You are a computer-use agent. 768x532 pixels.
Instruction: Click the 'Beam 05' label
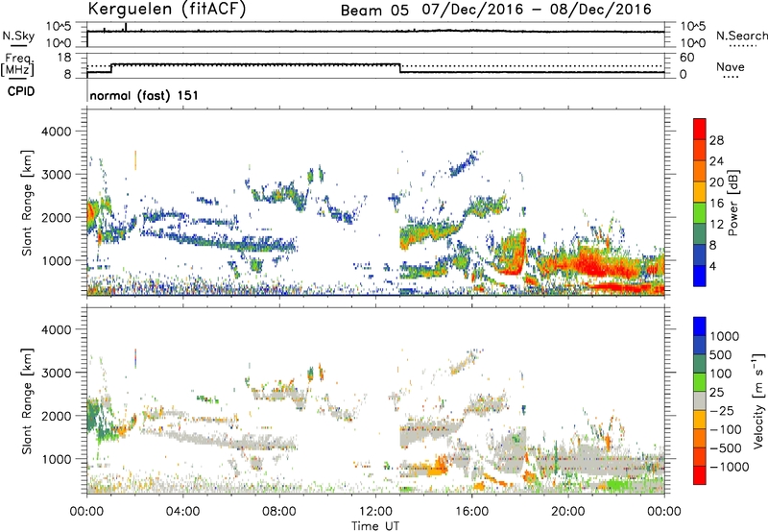[374, 11]
